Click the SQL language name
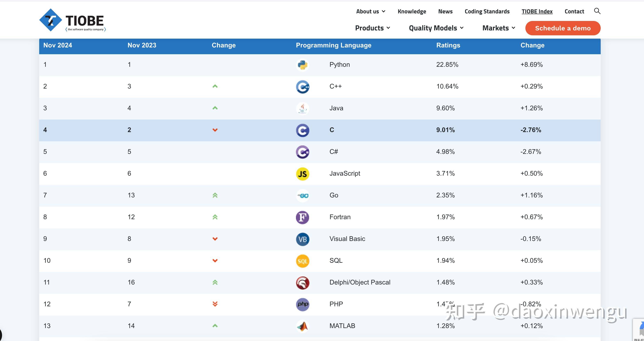This screenshot has width=644, height=341. (336, 260)
